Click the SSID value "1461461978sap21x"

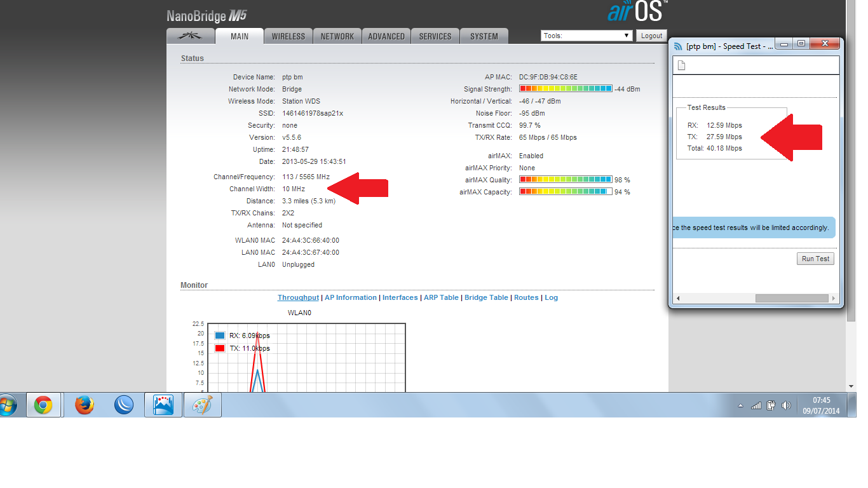tap(313, 113)
